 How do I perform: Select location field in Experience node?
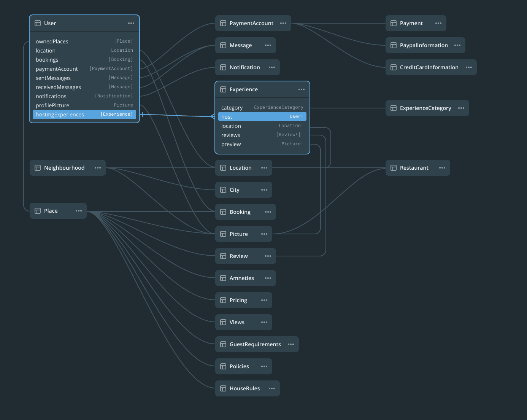[x=262, y=126]
